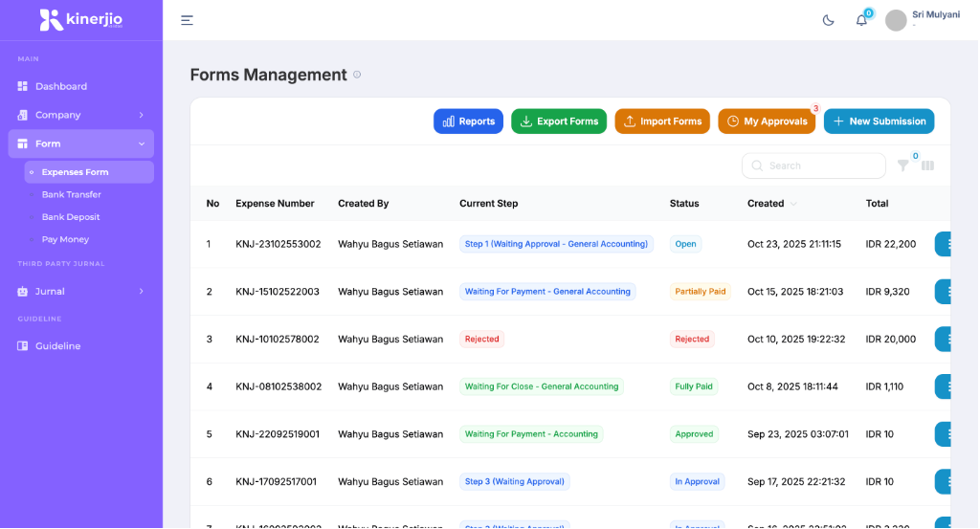Click the Dashboard grid icon
This screenshot has height=529, width=980.
point(23,86)
